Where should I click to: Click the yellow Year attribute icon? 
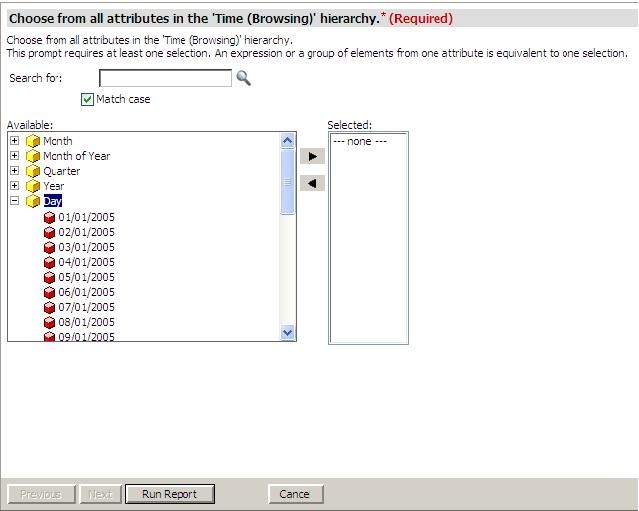coord(33,186)
